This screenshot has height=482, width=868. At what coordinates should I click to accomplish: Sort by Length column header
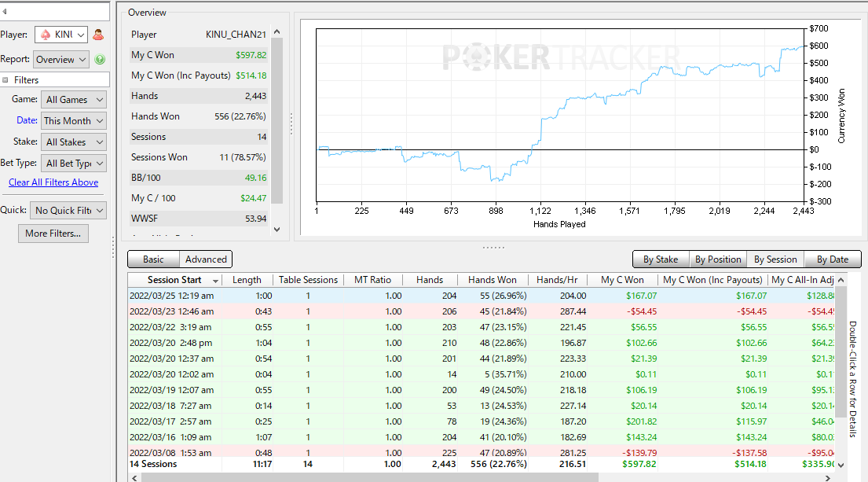pos(247,280)
